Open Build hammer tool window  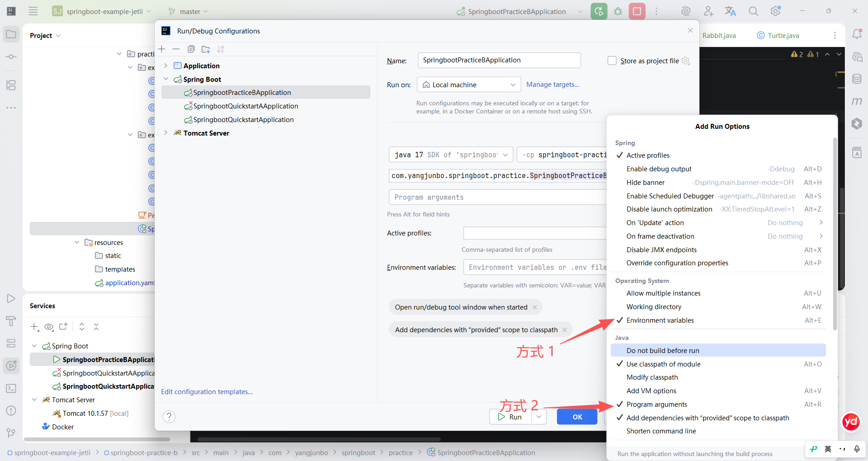click(11, 321)
